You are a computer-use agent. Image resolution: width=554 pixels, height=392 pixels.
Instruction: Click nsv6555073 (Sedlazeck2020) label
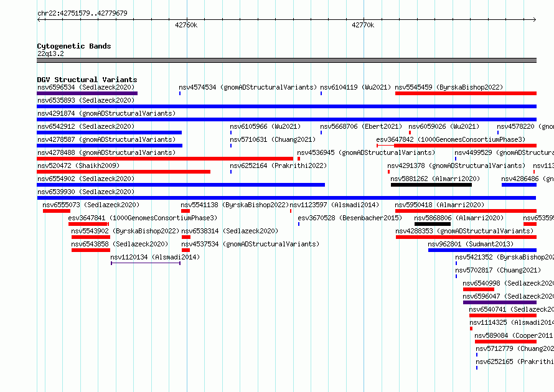[x=91, y=205]
